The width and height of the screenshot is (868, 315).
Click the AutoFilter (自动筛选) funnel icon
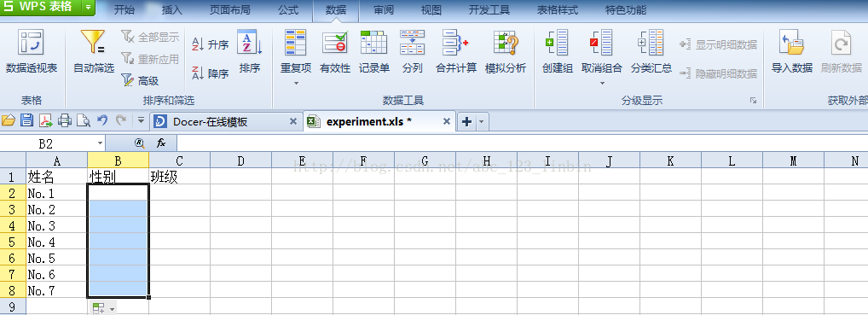pos(93,42)
